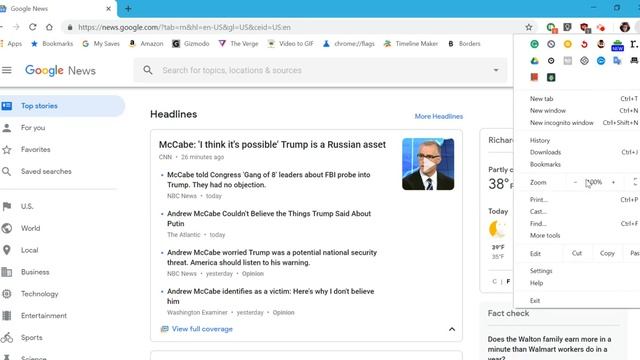Viewport: 640px width, 360px height.
Task: Open the More Headlines link
Action: click(439, 116)
